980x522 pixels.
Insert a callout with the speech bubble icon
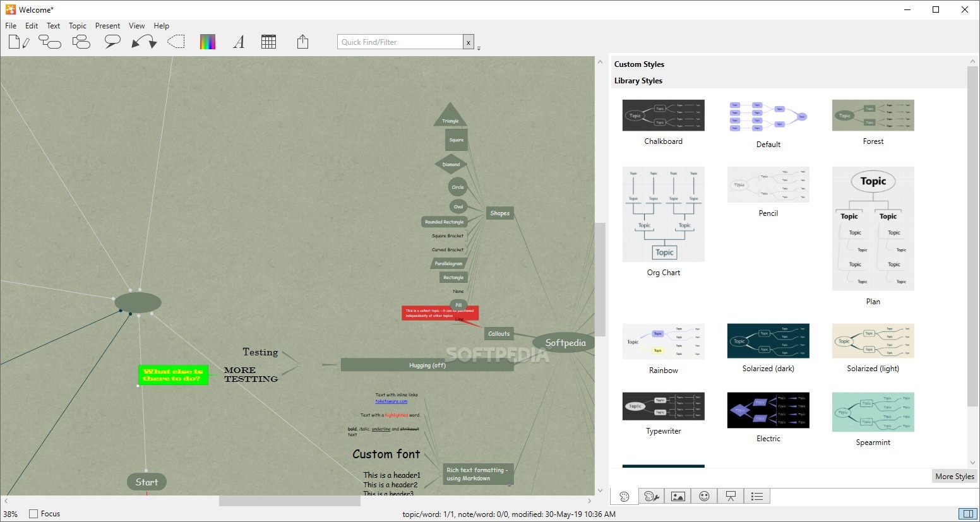click(112, 42)
